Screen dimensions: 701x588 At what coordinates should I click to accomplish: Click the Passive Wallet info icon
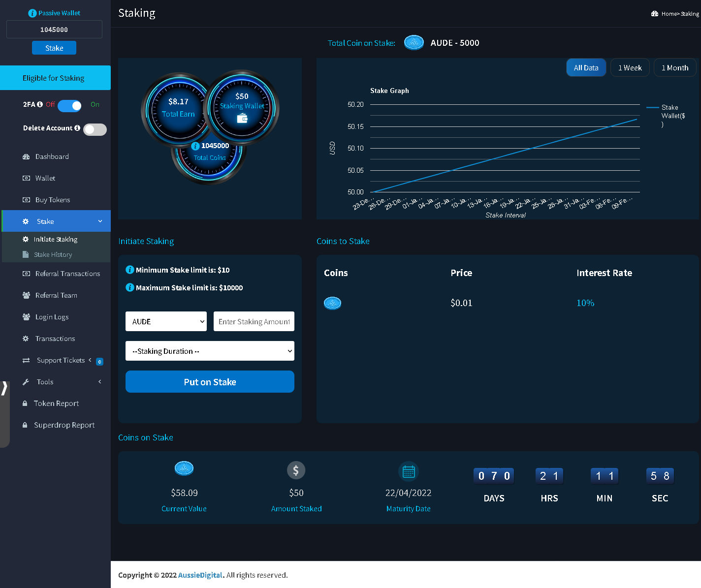pos(32,13)
